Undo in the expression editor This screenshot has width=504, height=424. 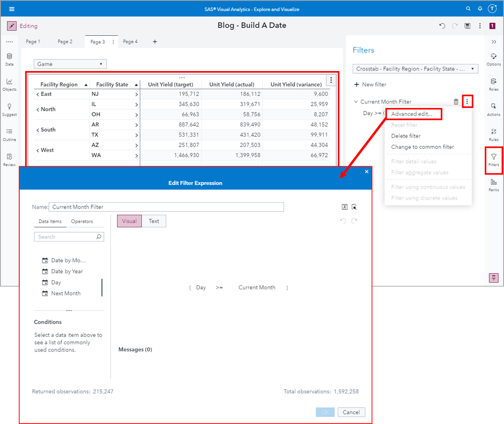(343, 221)
